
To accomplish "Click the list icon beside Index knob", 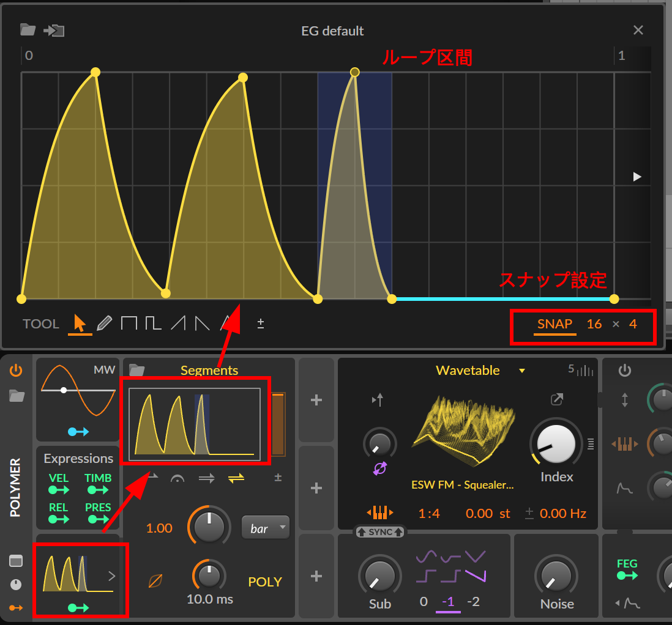I will 591,444.
